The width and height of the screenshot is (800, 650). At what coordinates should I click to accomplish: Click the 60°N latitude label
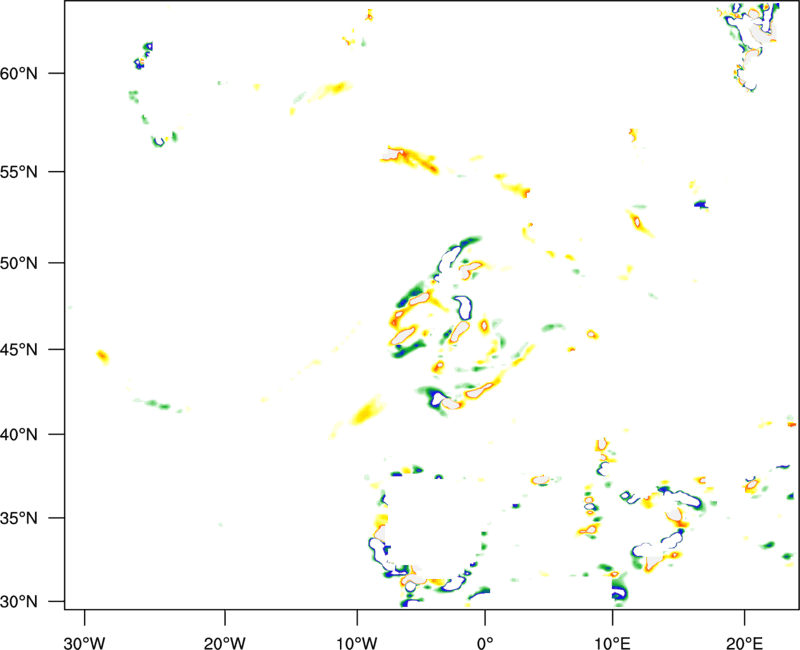pos(19,73)
